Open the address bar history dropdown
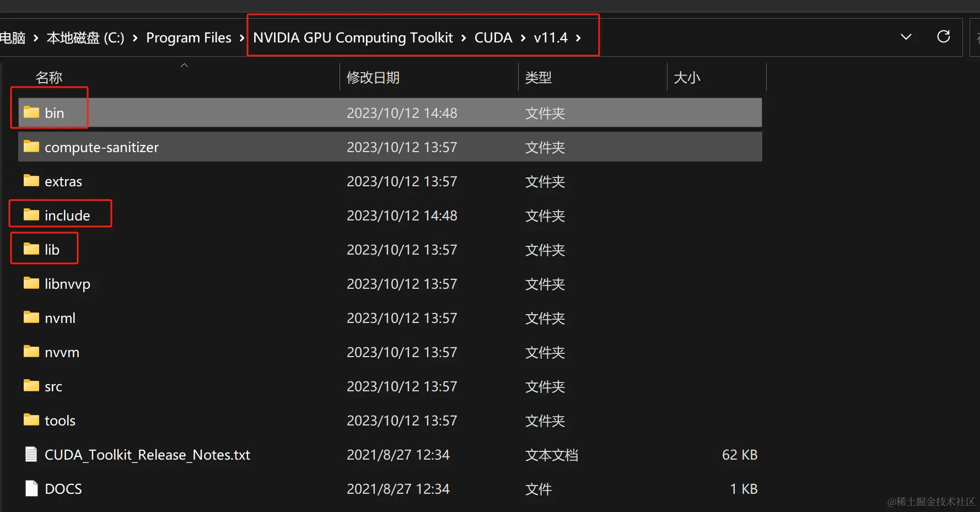Screen dimensions: 980x512 [906, 37]
